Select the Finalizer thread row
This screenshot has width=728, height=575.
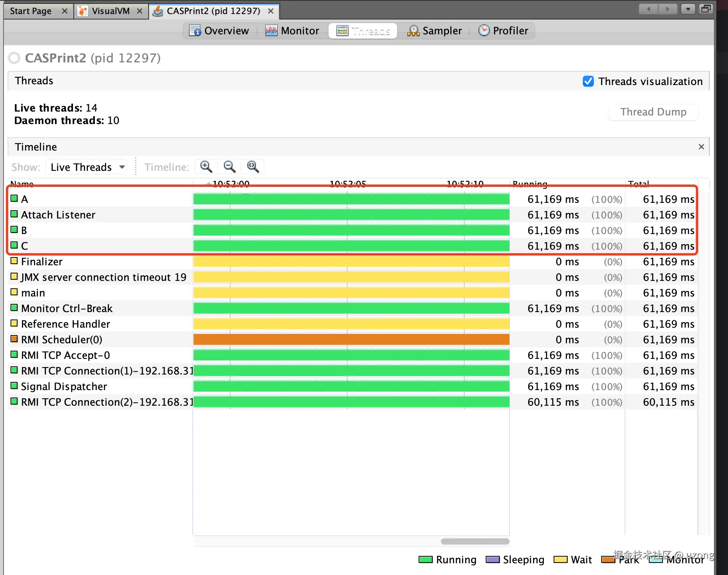353,261
